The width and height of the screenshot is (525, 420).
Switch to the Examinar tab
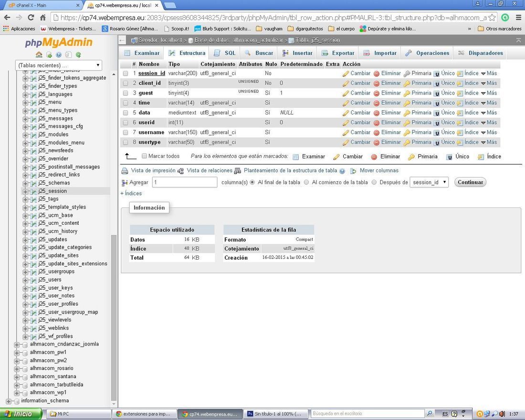[142, 53]
